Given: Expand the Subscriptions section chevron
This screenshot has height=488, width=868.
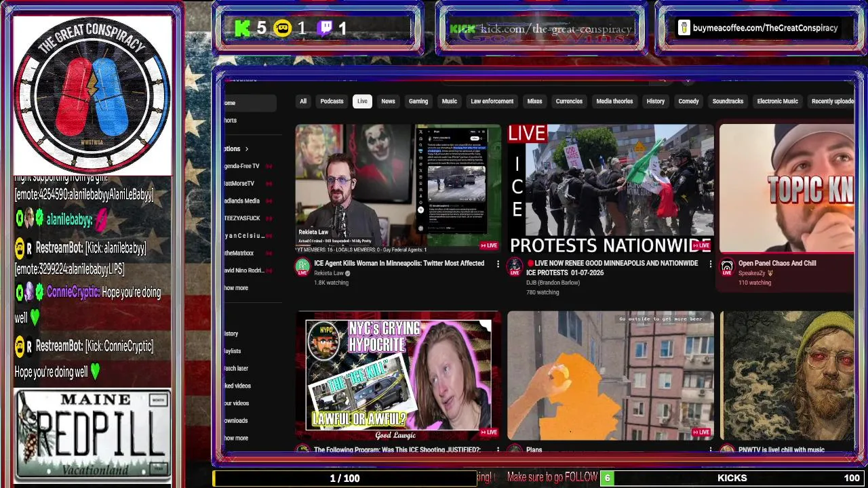Looking at the screenshot, I should point(247,149).
